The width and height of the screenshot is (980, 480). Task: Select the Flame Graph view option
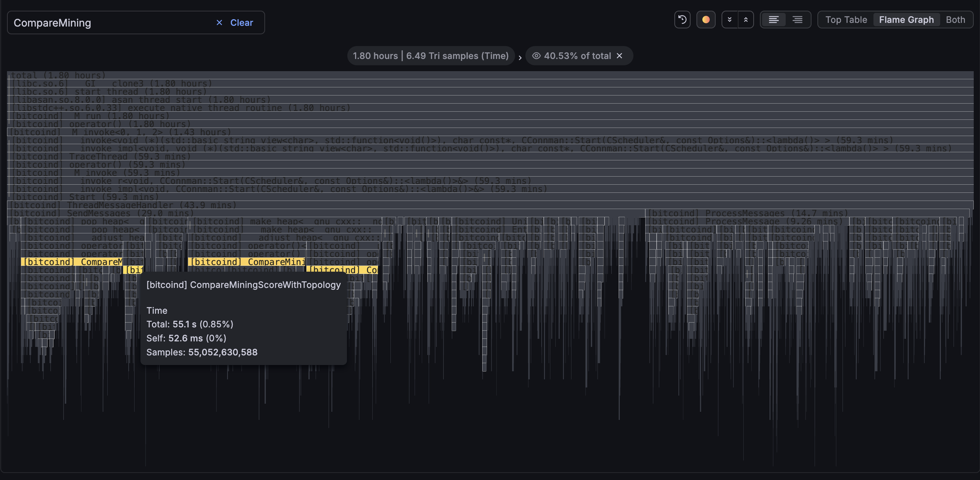point(906,20)
